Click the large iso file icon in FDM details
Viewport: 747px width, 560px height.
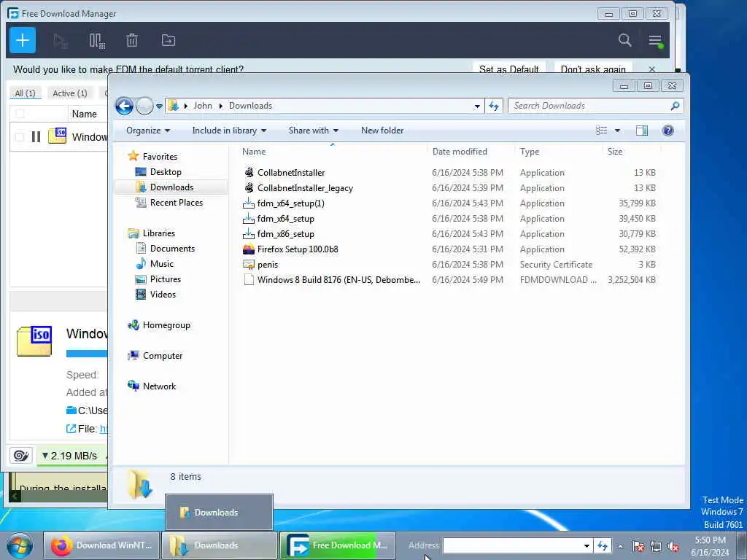[x=34, y=341]
